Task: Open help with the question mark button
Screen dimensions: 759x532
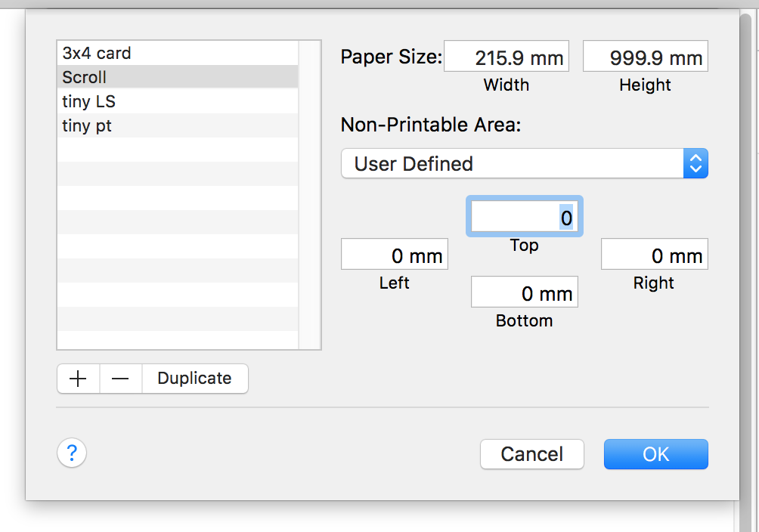Action: (x=72, y=453)
